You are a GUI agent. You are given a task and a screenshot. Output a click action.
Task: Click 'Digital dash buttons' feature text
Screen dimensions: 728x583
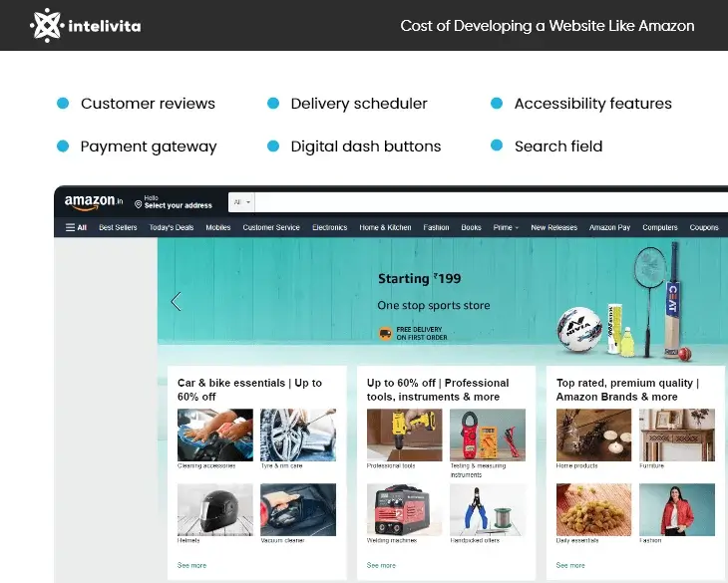pyautogui.click(x=366, y=146)
